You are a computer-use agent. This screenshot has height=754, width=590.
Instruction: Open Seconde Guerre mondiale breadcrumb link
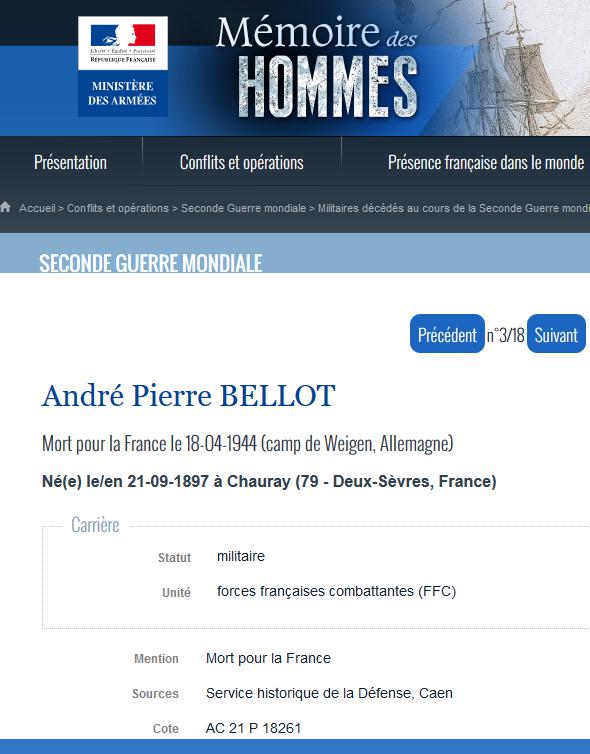click(x=243, y=208)
